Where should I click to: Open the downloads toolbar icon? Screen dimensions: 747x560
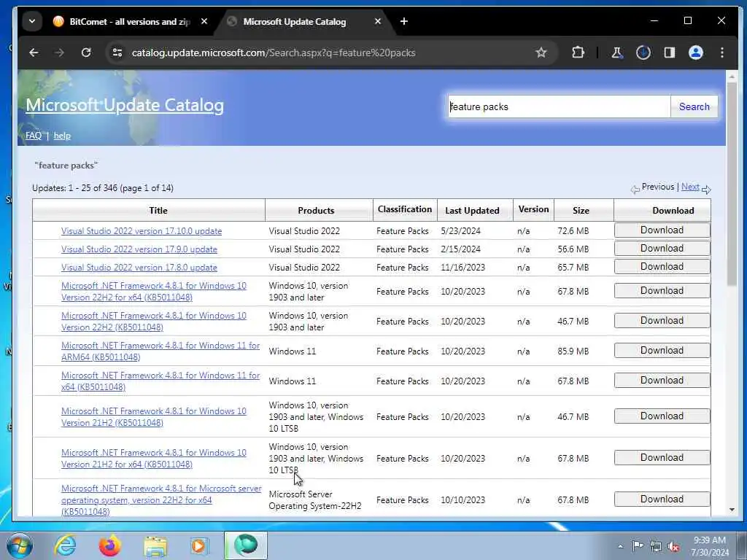point(643,52)
